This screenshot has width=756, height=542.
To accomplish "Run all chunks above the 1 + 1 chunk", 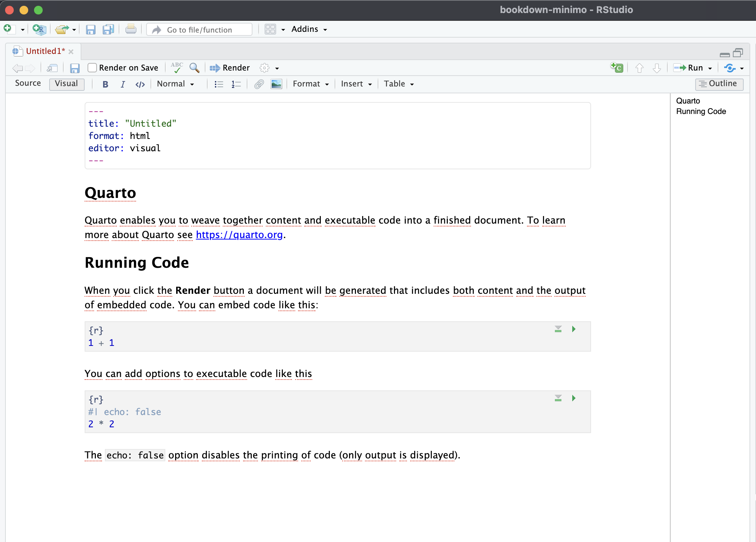I will (558, 329).
